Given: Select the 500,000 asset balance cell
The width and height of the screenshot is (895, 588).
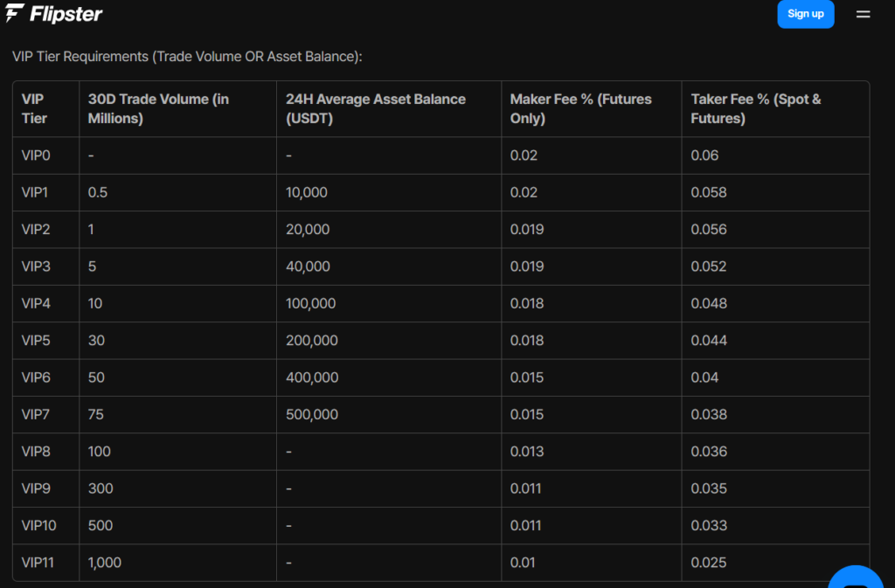Looking at the screenshot, I should (311, 414).
